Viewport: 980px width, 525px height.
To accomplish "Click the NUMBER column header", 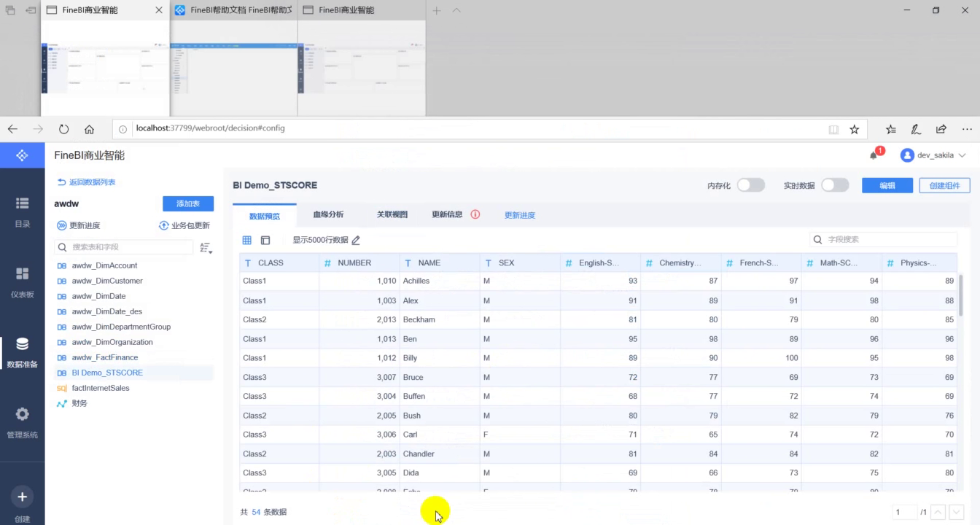I will click(x=359, y=262).
